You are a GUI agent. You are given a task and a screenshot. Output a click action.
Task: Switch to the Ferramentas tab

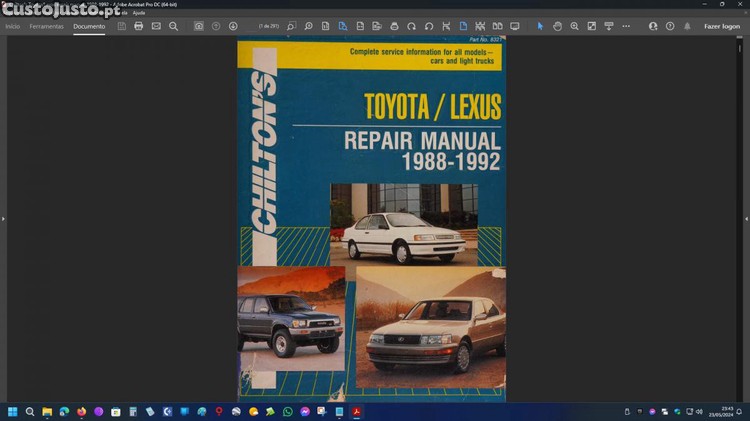pyautogui.click(x=46, y=26)
